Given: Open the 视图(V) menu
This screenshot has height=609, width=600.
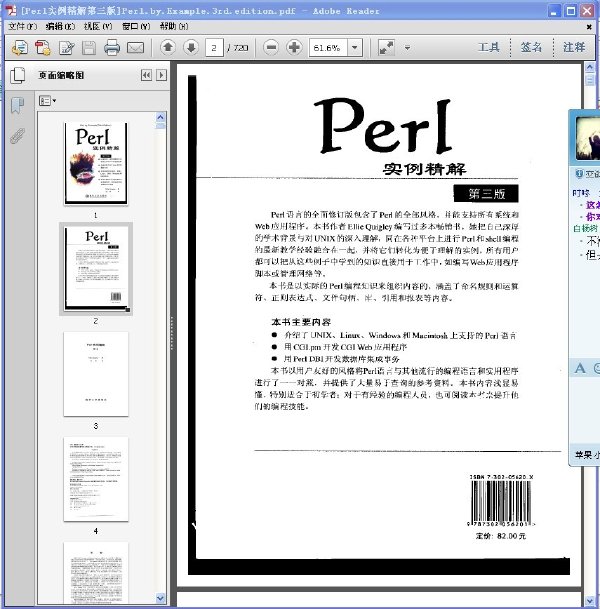Looking at the screenshot, I should coord(98,26).
